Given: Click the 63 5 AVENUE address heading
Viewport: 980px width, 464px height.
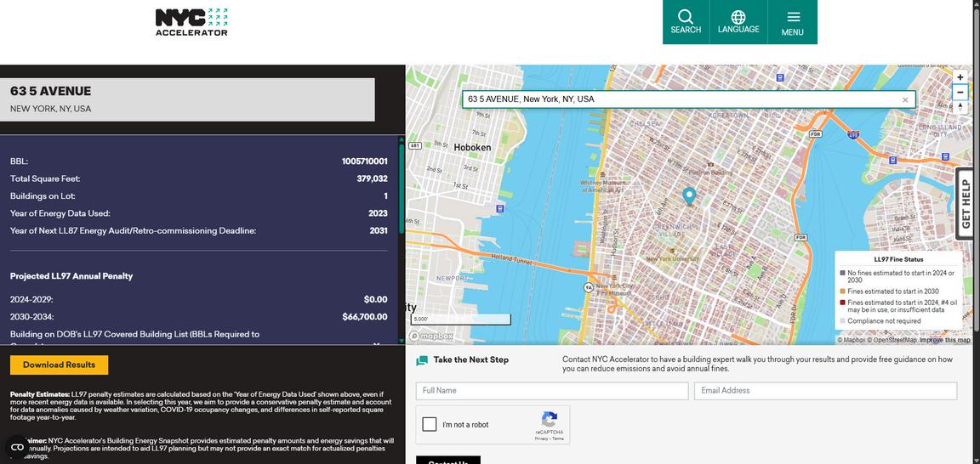Looking at the screenshot, I should 51,91.
